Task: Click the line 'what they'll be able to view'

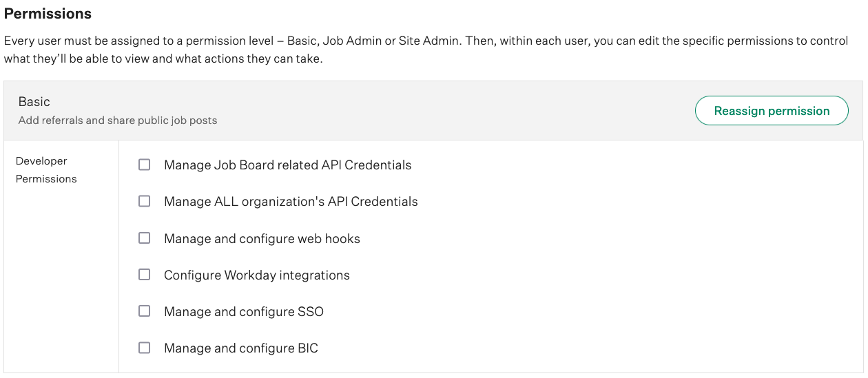Action: [163, 59]
